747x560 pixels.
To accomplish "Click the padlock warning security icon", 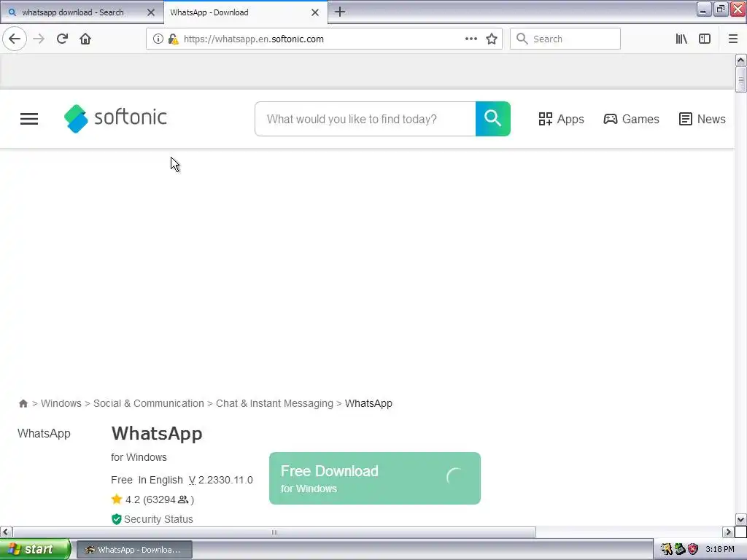I will pos(174,39).
